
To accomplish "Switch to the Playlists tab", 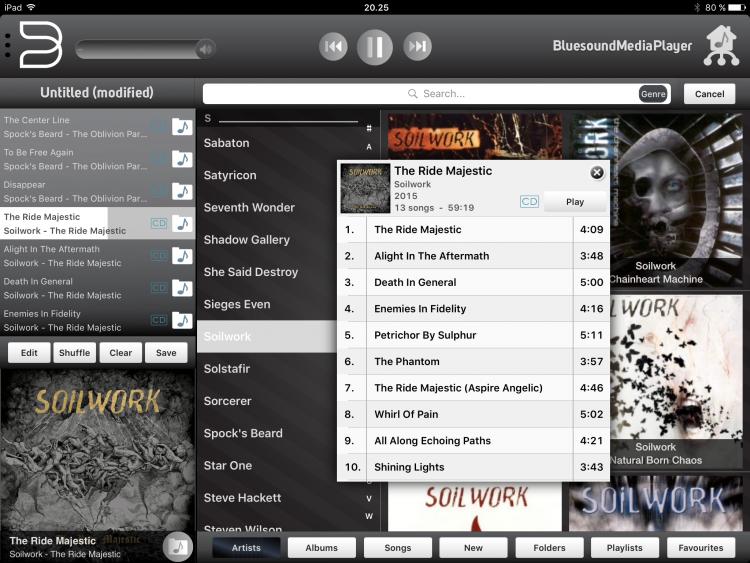I will click(625, 548).
